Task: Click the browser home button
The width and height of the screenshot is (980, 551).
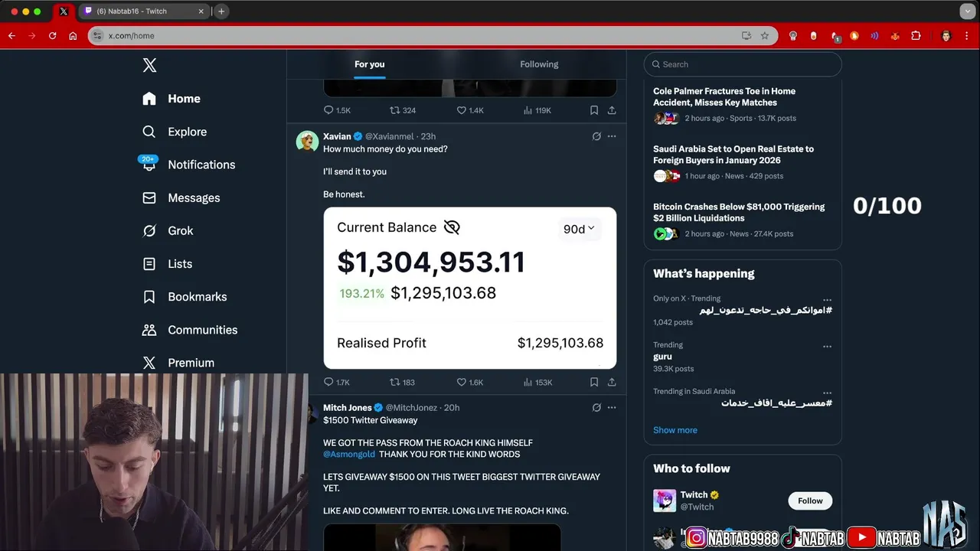Action: (73, 36)
